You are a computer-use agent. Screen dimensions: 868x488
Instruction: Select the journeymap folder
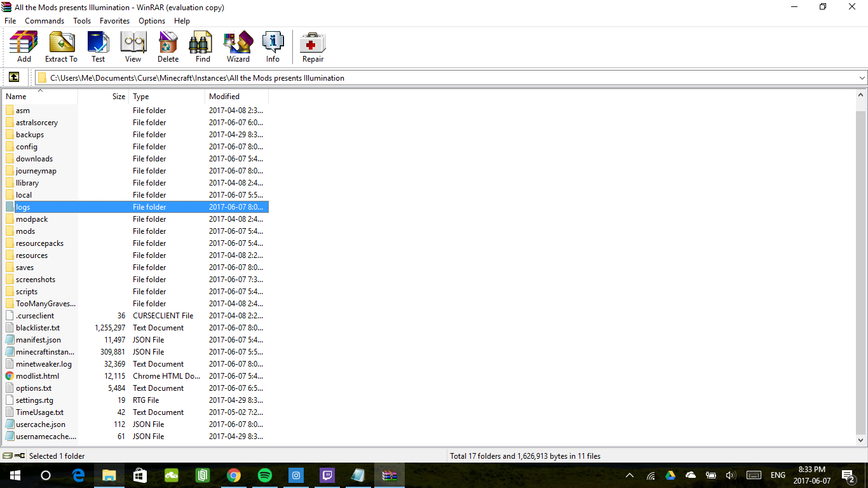135,171
